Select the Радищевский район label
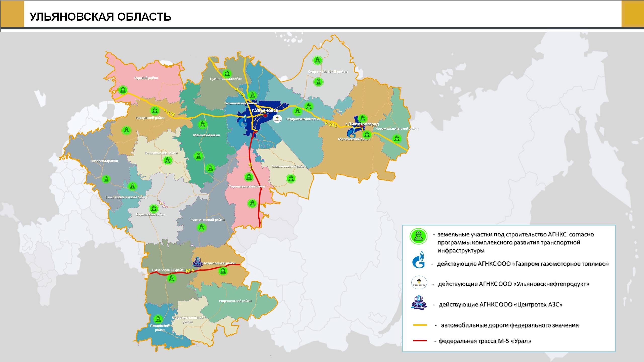 coord(235,301)
